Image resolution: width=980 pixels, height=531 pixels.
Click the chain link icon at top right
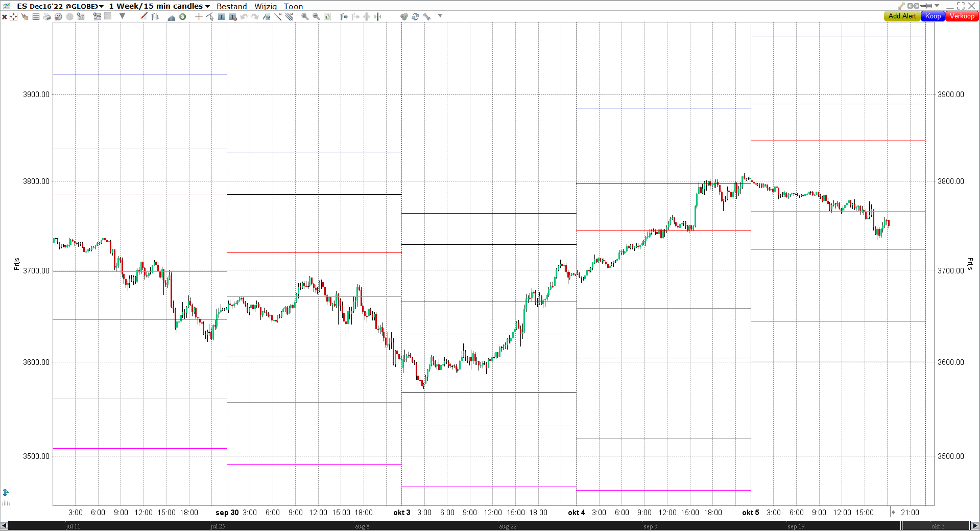point(913,6)
